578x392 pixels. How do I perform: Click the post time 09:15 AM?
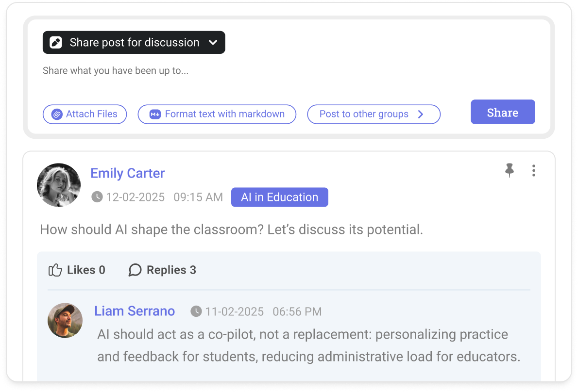(198, 197)
